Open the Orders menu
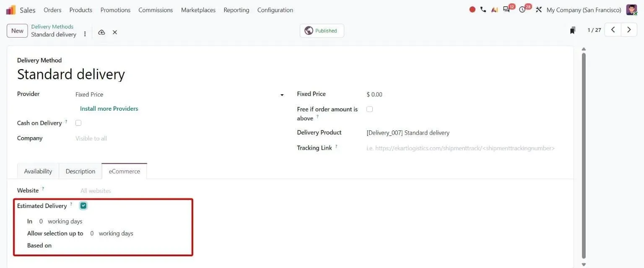This screenshot has height=268, width=644. (52, 10)
